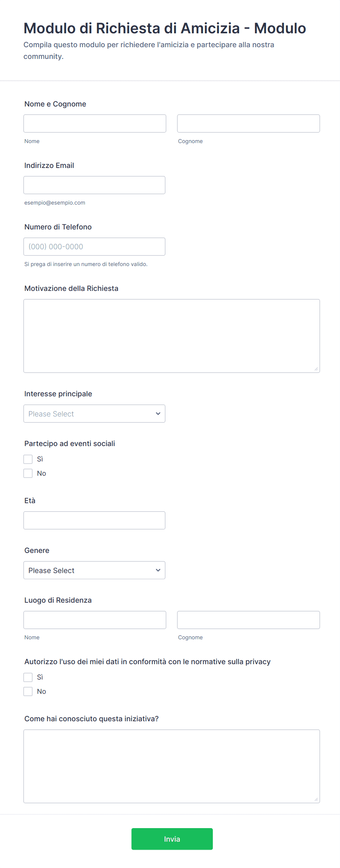The height and width of the screenshot is (868, 340).
Task: Click the Età input field
Action: (x=94, y=520)
